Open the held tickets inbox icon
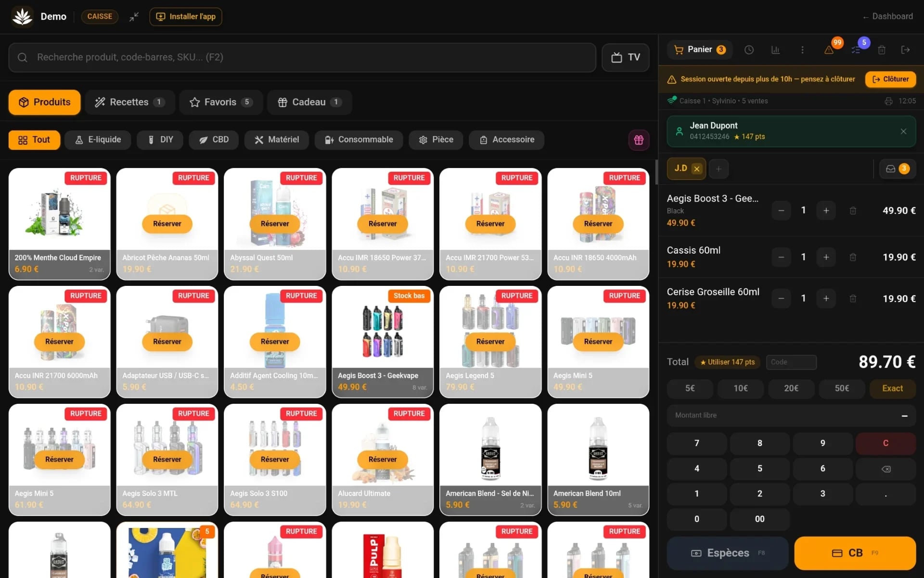This screenshot has width=924, height=578. (897, 169)
